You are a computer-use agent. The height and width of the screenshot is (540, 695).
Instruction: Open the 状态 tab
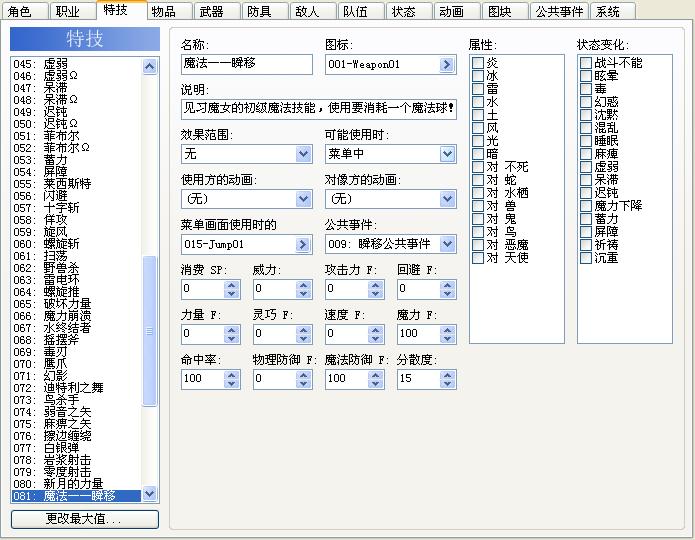(x=409, y=11)
